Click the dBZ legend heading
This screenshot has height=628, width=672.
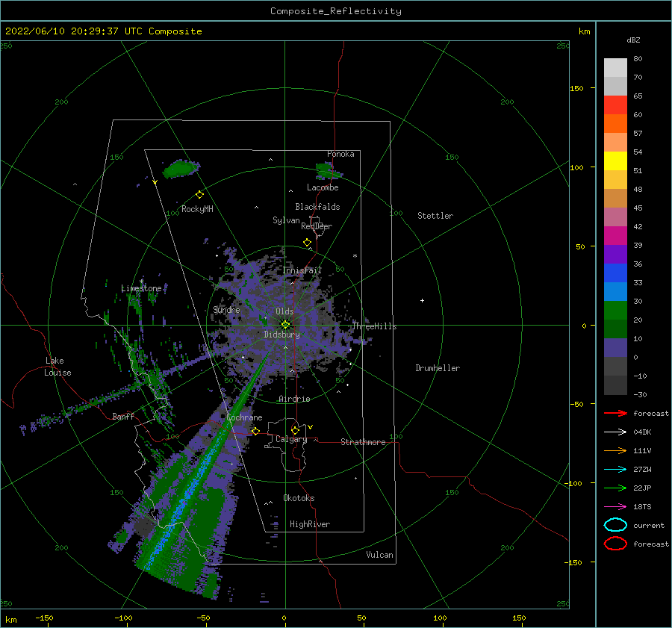[633, 40]
